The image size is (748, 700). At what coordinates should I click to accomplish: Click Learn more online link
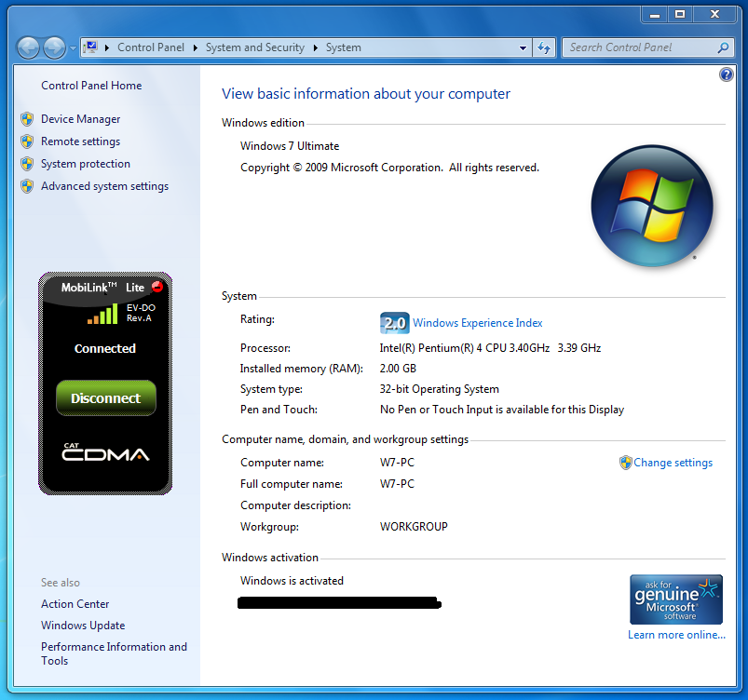[x=676, y=635]
